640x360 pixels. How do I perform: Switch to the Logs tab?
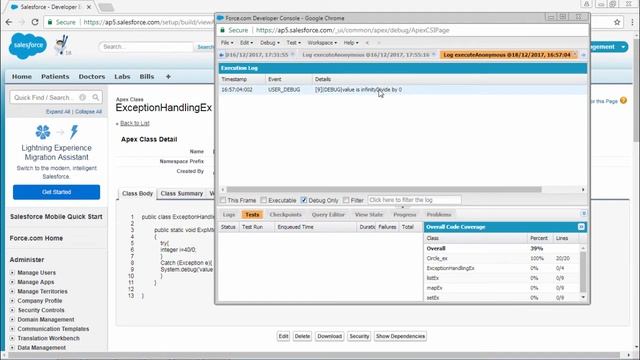(229, 214)
